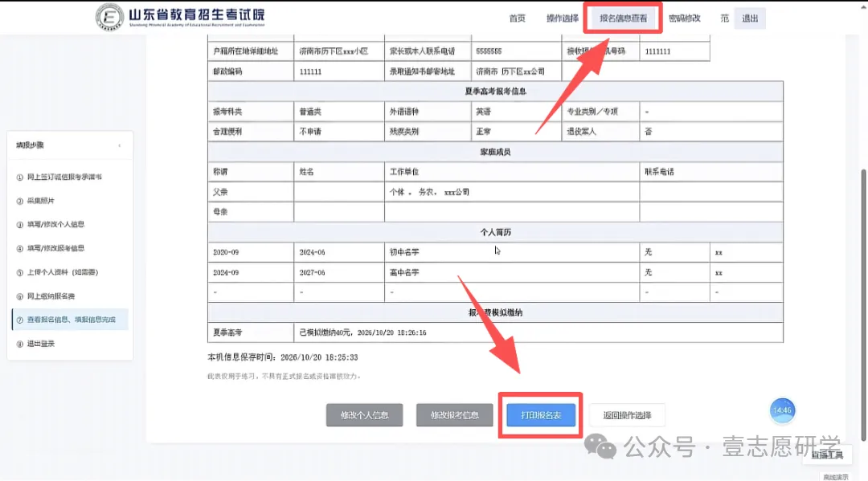Select step 7 查看报名信息、填报信息完成
Image resolution: width=868 pixels, height=481 pixels.
pyautogui.click(x=70, y=320)
